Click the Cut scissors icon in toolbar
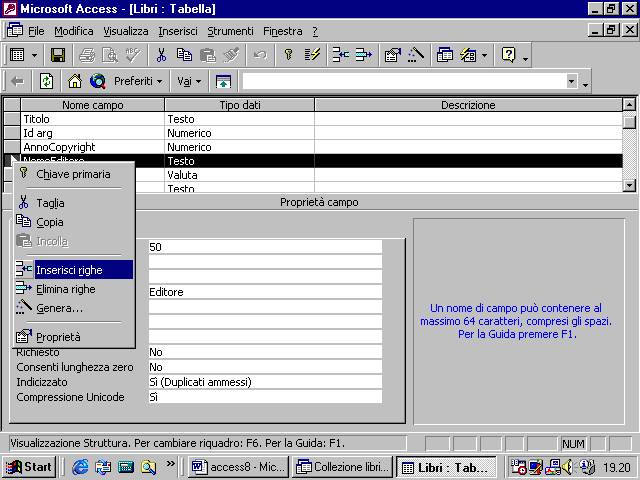The image size is (640, 480). (x=162, y=55)
